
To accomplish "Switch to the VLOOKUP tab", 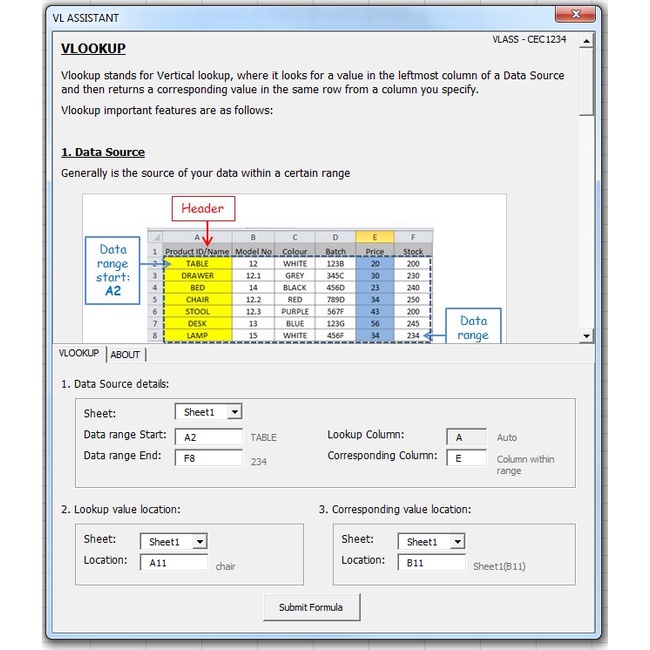I will 79,354.
